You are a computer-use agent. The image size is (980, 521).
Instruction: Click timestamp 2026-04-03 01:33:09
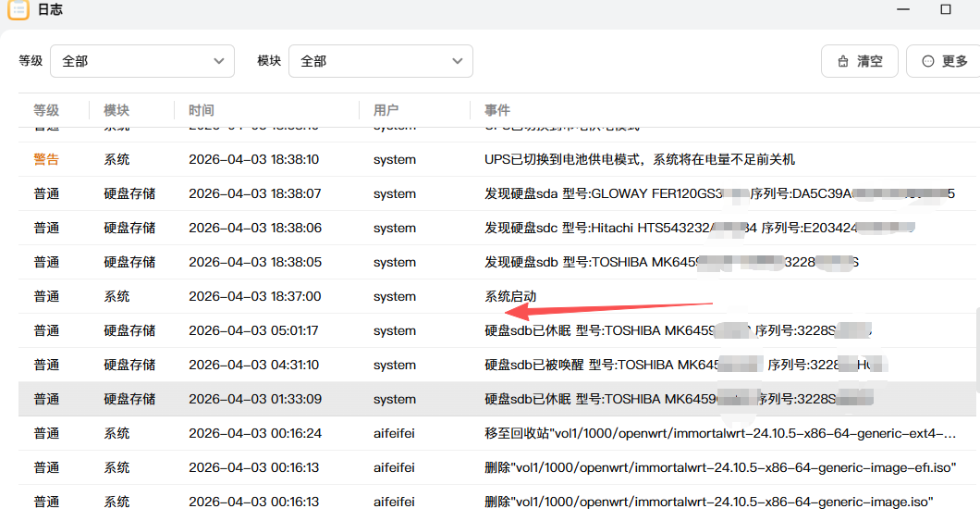[255, 399]
